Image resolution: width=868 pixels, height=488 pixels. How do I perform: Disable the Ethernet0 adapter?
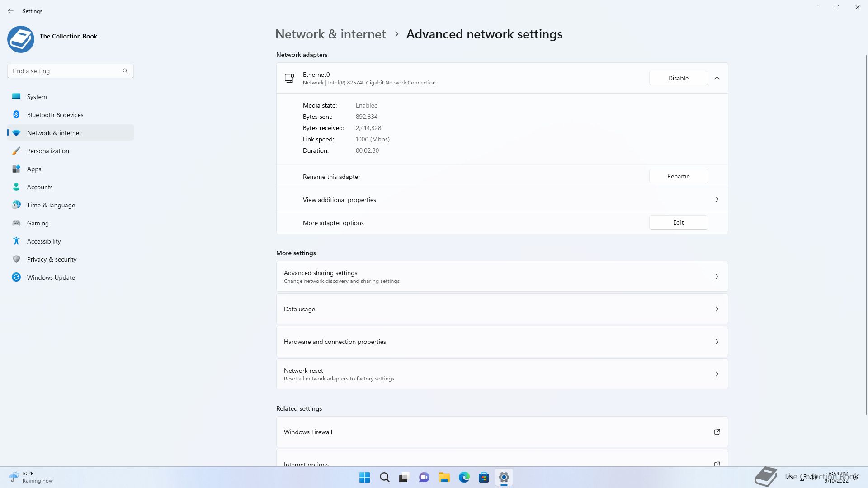tap(678, 78)
